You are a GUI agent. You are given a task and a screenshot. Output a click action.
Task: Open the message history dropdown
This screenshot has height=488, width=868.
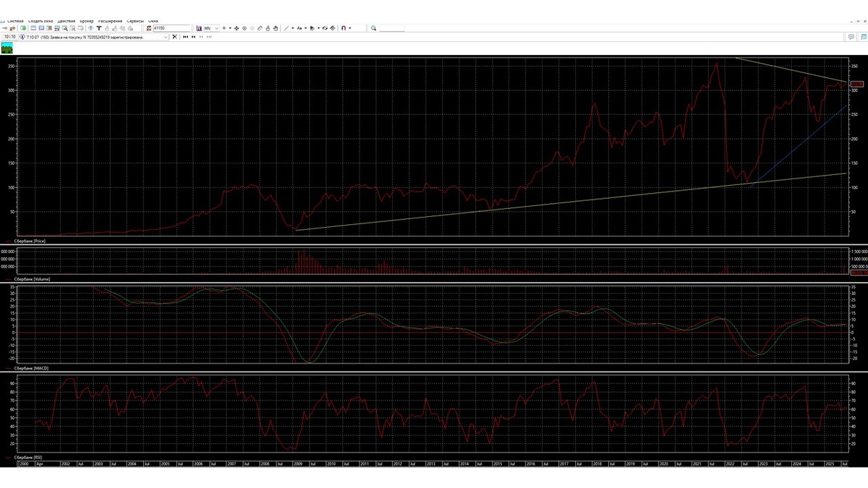pos(166,37)
